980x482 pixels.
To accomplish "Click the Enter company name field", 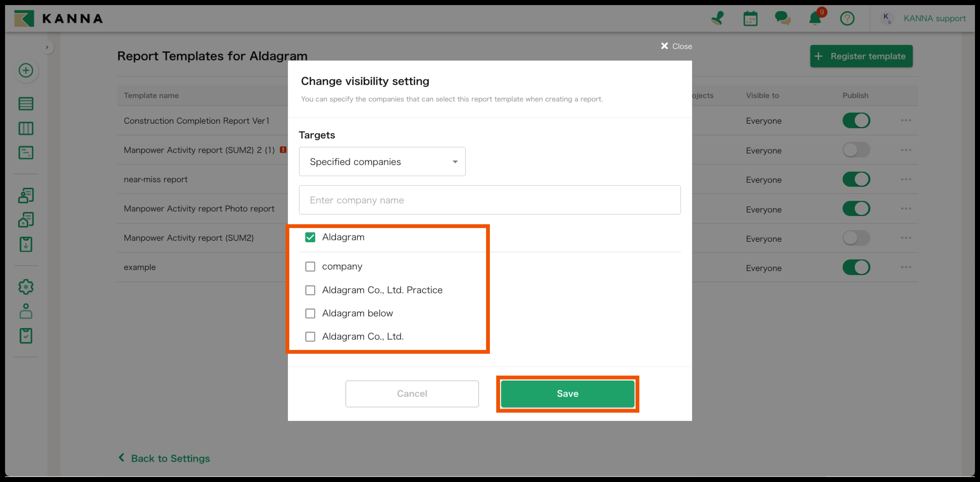I will click(489, 200).
